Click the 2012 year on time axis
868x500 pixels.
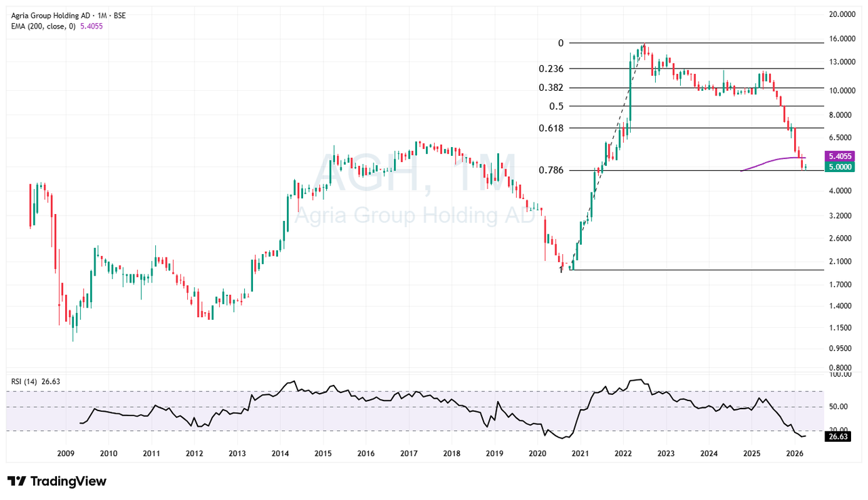pos(194,453)
